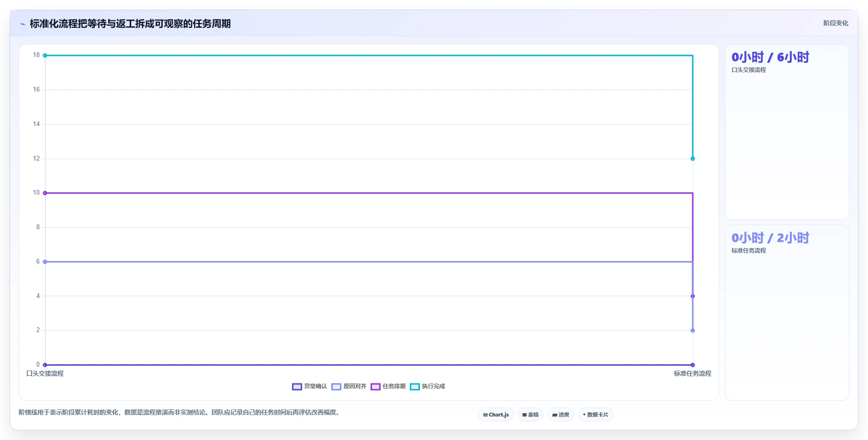868x440 pixels.
Task: Click 口头交接流程 caption under 0小时 / 6小时
Action: pyautogui.click(x=748, y=70)
